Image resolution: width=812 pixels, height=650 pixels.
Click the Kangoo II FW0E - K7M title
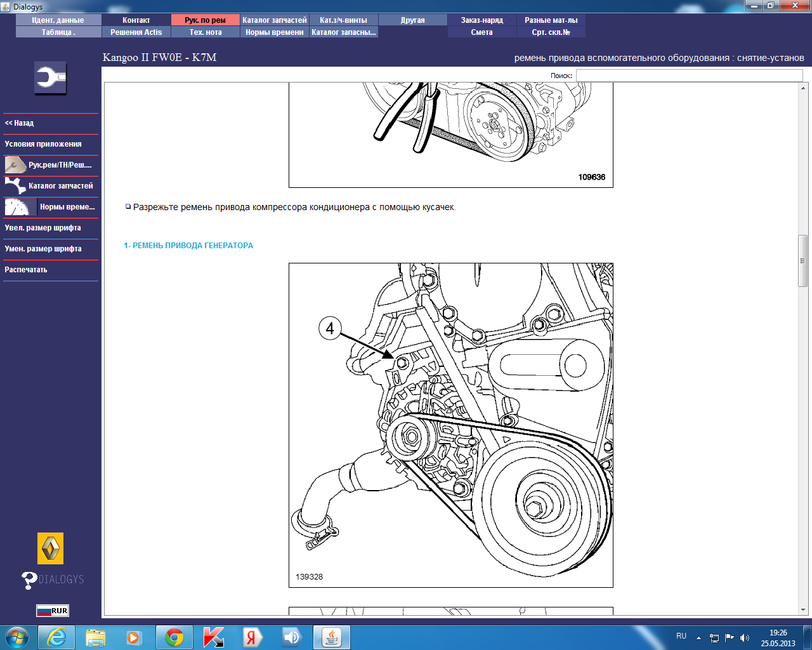[x=160, y=57]
